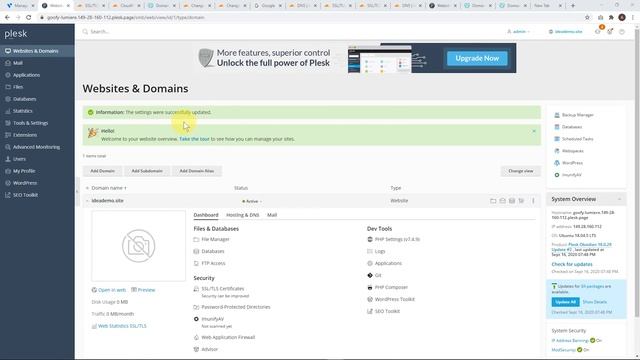The width and height of the screenshot is (640, 360).
Task: Click the Add Subdomain button
Action: point(147,171)
